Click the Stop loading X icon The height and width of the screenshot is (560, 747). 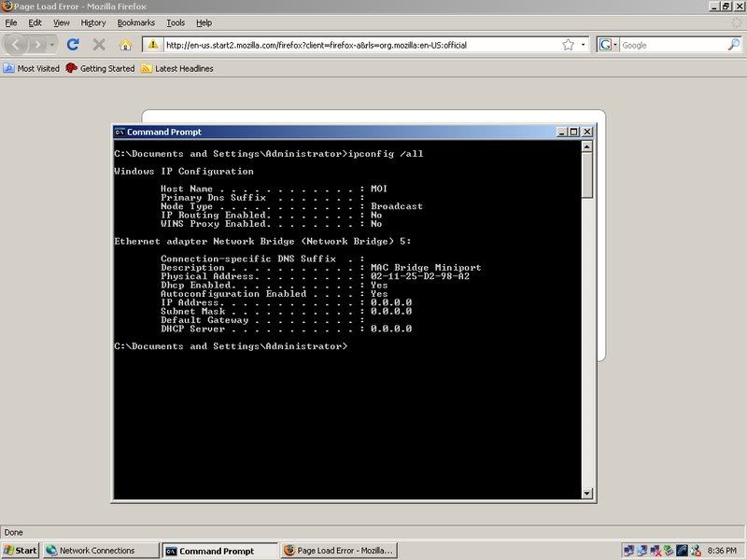pyautogui.click(x=99, y=44)
